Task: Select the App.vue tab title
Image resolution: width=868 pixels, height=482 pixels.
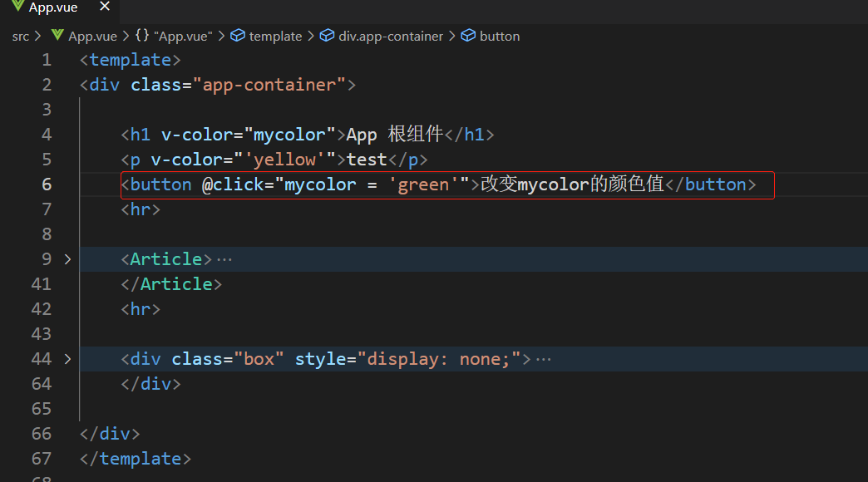Action: pyautogui.click(x=53, y=7)
